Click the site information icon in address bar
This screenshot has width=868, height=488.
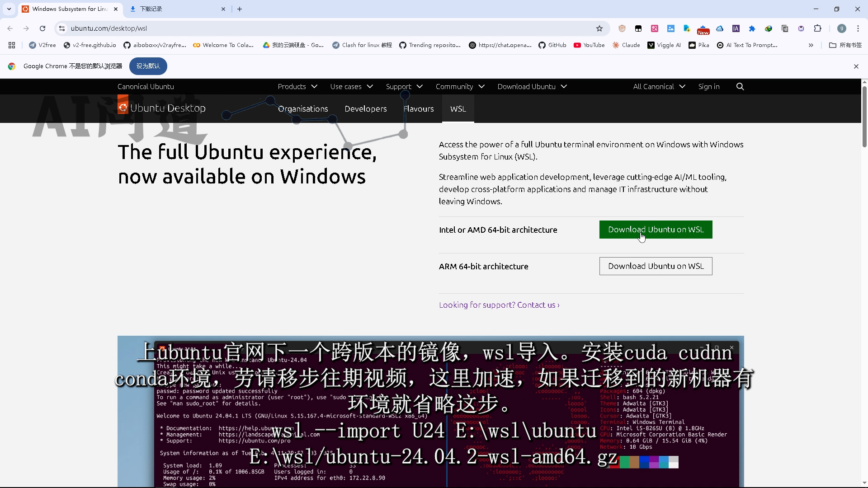pyautogui.click(x=62, y=28)
